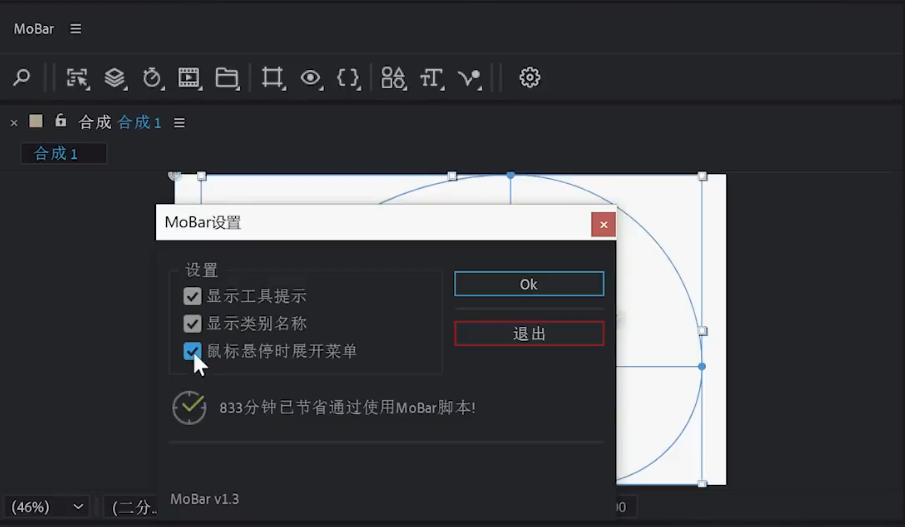This screenshot has width=905, height=527.
Task: Click the time-saved clock checkmark icon
Action: coord(189,408)
